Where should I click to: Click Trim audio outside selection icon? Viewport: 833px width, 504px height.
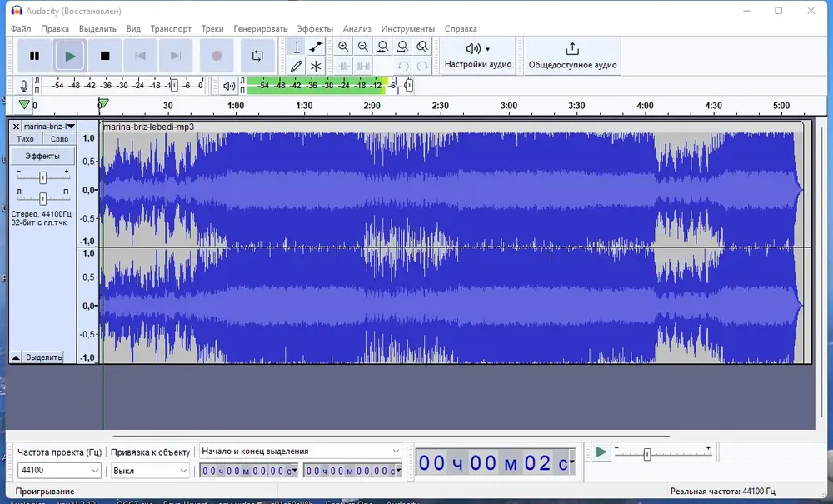[x=343, y=67]
